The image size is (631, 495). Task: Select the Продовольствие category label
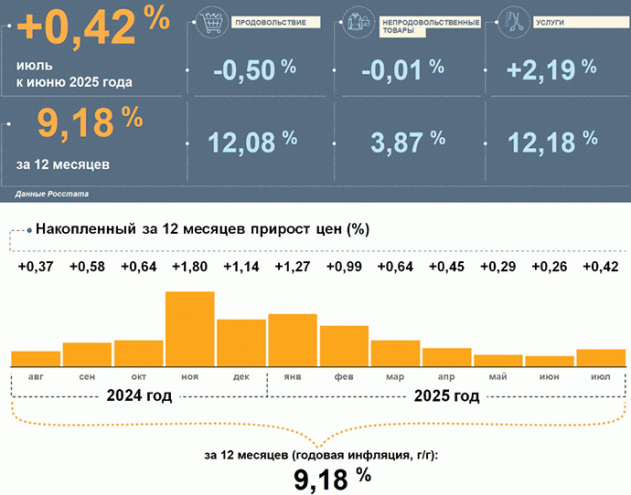point(270,21)
